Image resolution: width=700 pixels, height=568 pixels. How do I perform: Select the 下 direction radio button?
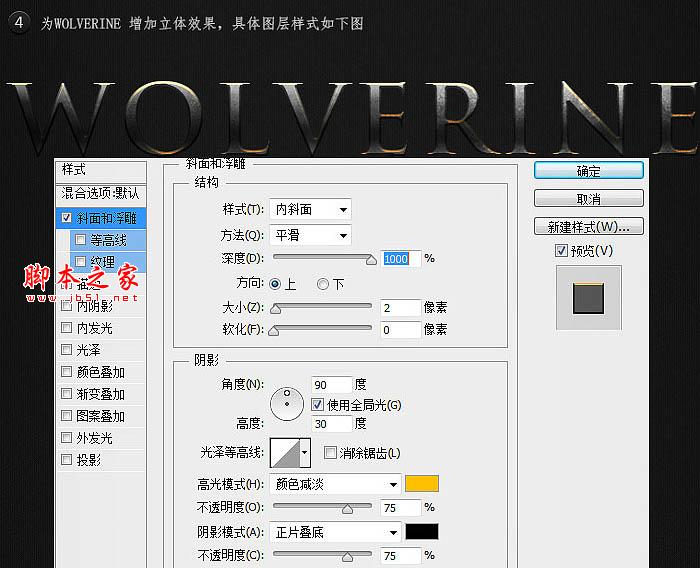pos(323,284)
